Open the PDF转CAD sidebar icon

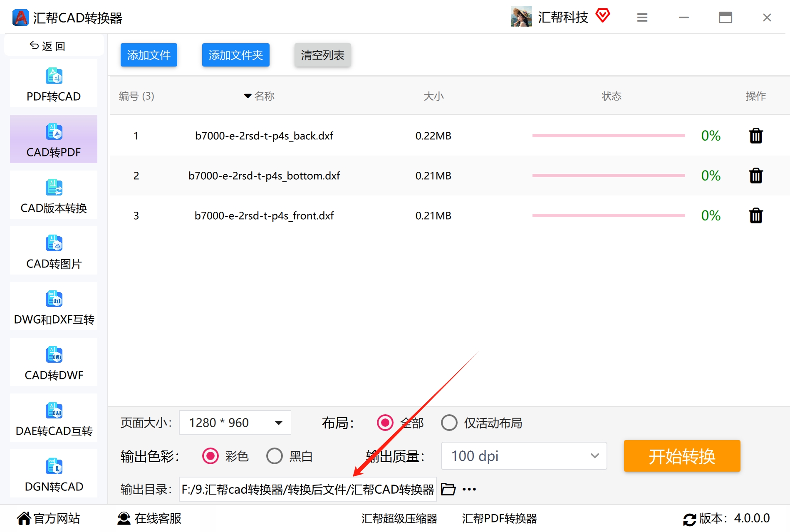coord(54,76)
